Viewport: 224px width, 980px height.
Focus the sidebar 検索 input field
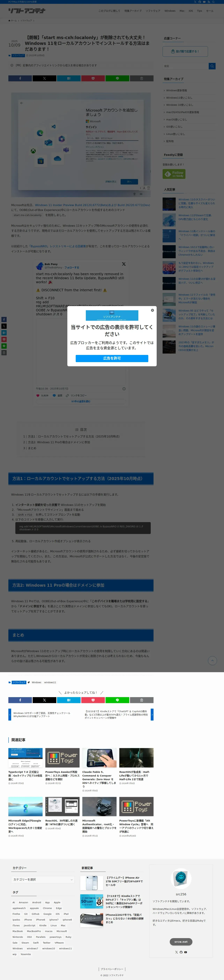[x=186, y=66]
